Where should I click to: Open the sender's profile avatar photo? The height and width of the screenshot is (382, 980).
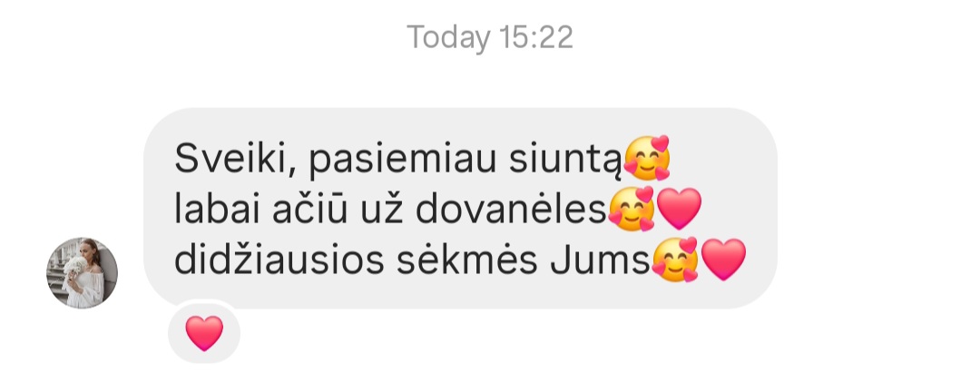point(82,272)
